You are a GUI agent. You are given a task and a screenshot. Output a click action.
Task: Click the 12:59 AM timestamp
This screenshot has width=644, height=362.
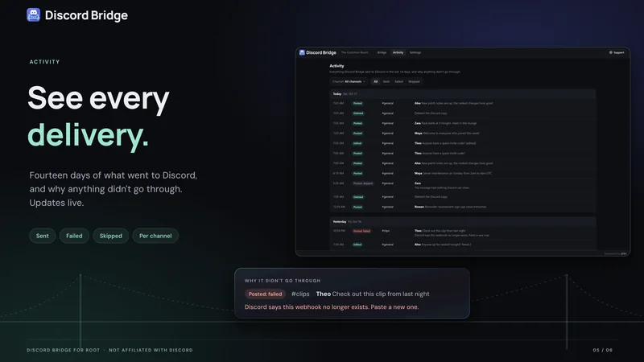339,207
